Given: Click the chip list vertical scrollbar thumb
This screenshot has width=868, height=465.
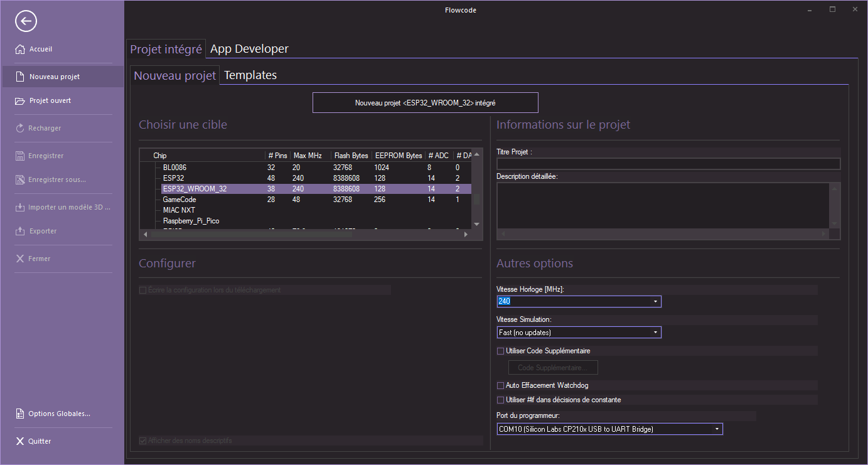Looking at the screenshot, I should 476,200.
